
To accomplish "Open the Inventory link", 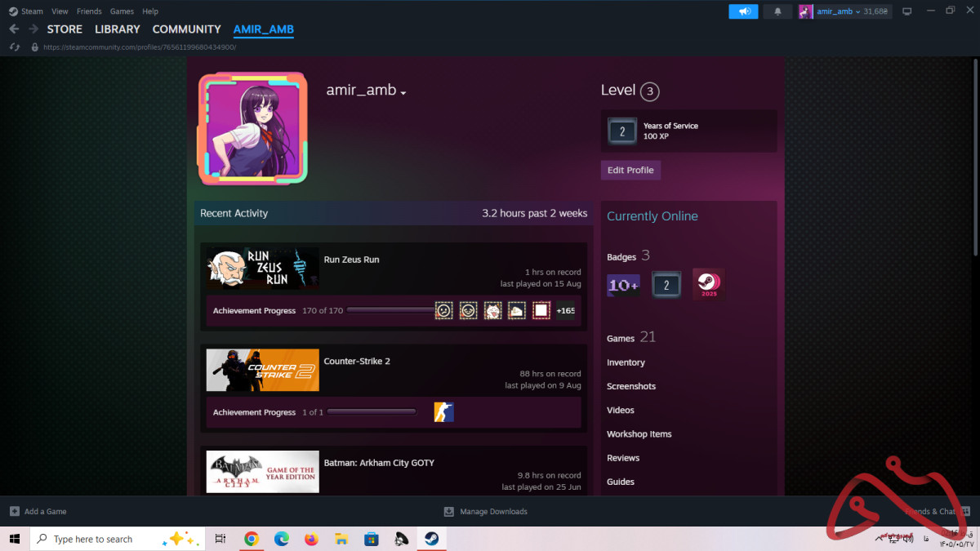I will click(x=626, y=362).
